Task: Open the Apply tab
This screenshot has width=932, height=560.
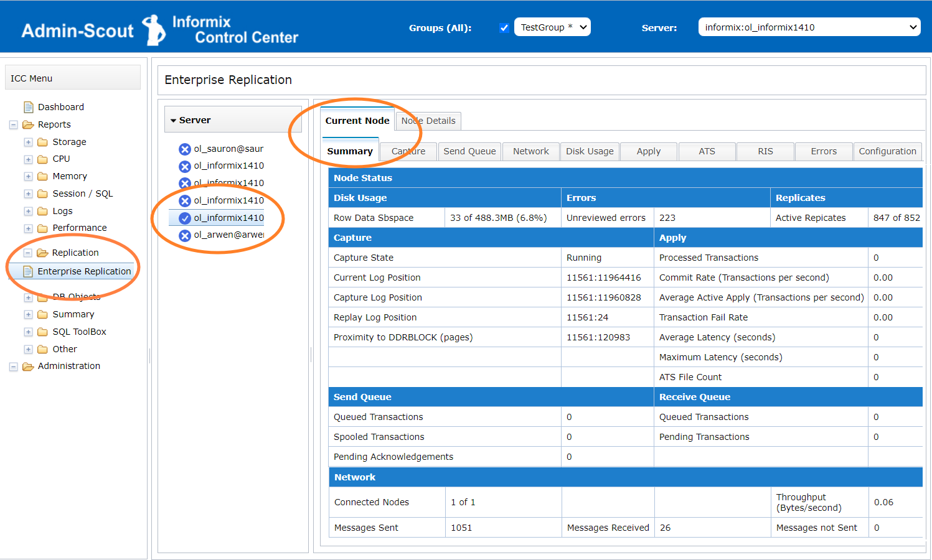Action: pyautogui.click(x=649, y=151)
